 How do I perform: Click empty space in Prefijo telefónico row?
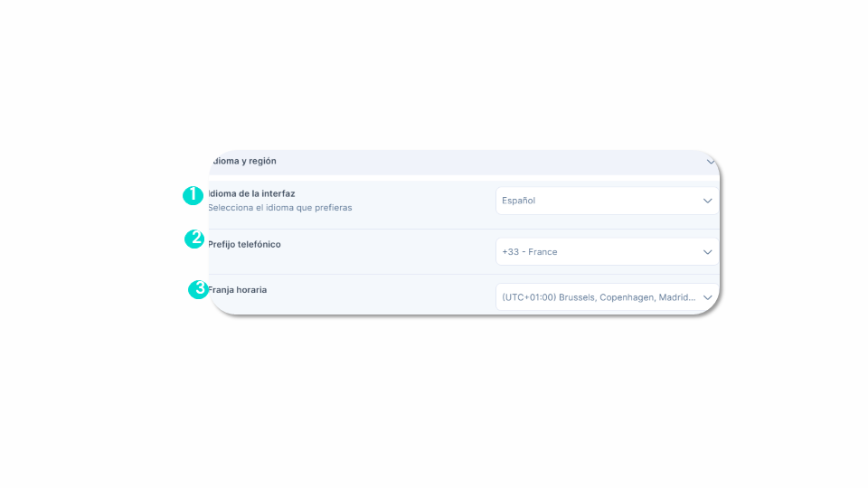point(388,252)
